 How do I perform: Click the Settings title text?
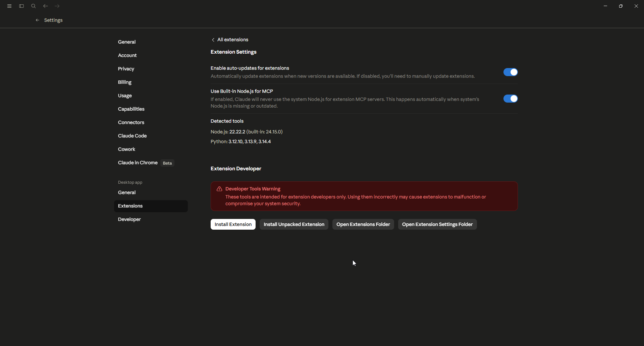point(53,20)
